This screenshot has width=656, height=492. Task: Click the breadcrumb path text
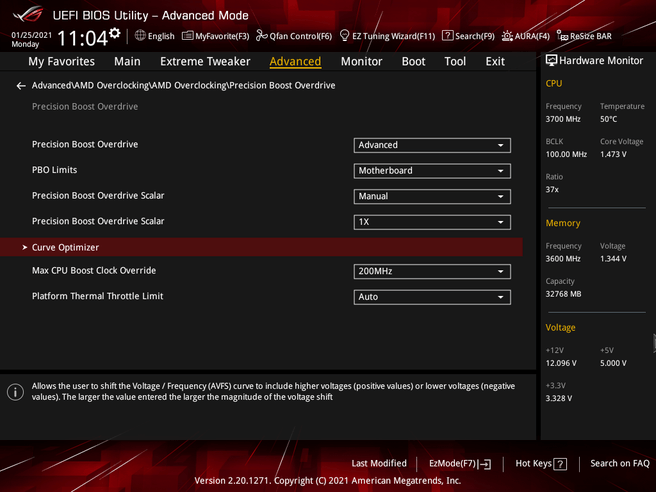tap(184, 85)
